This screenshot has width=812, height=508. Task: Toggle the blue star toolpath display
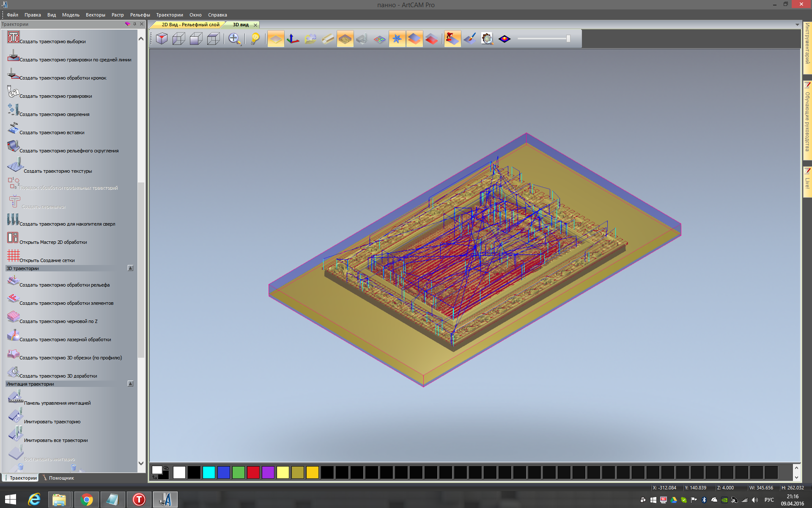click(397, 39)
